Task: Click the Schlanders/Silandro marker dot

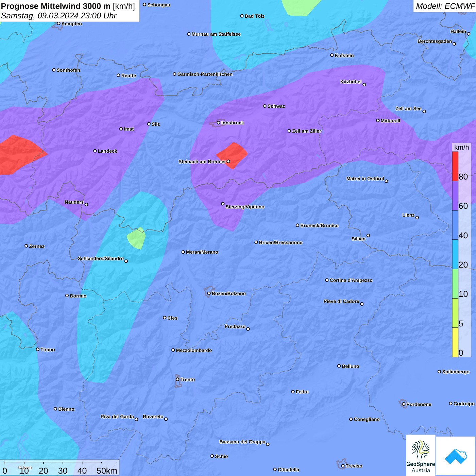Action: pos(126,261)
